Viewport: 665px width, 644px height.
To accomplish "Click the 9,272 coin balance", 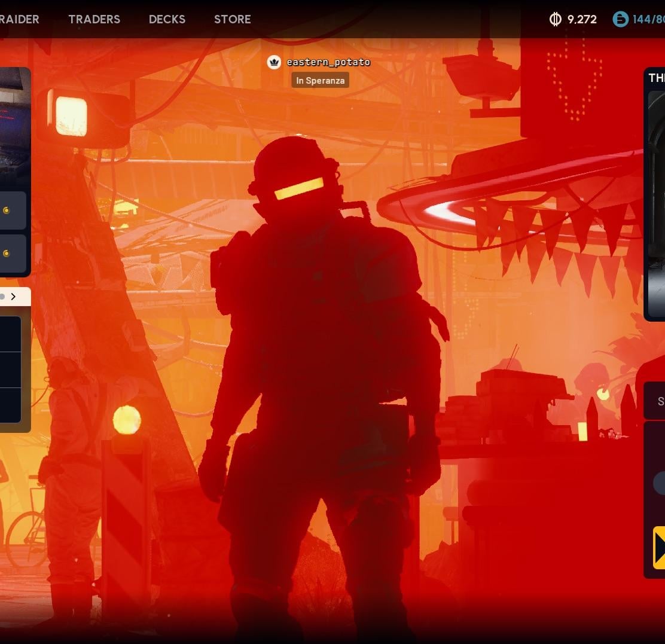I will tap(582, 20).
